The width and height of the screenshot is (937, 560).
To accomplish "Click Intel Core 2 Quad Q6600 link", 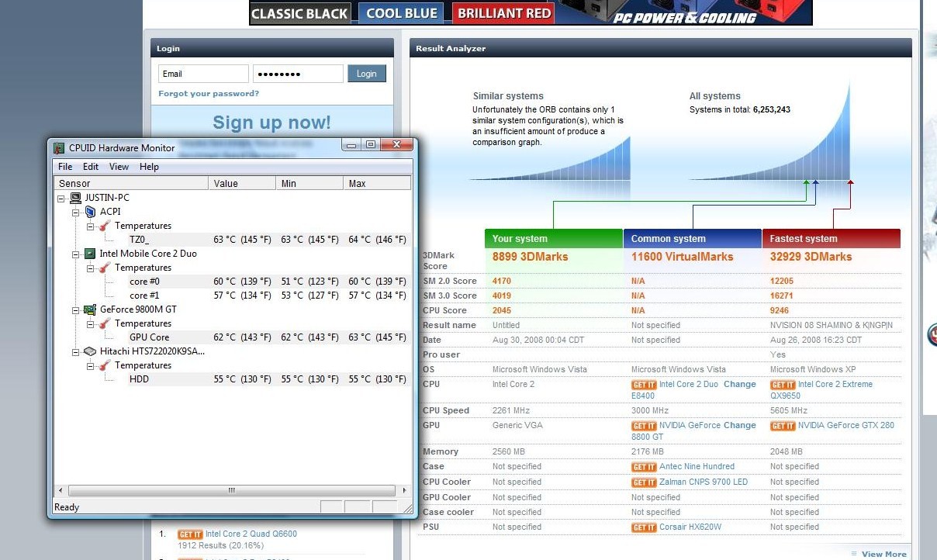I will pos(251,534).
